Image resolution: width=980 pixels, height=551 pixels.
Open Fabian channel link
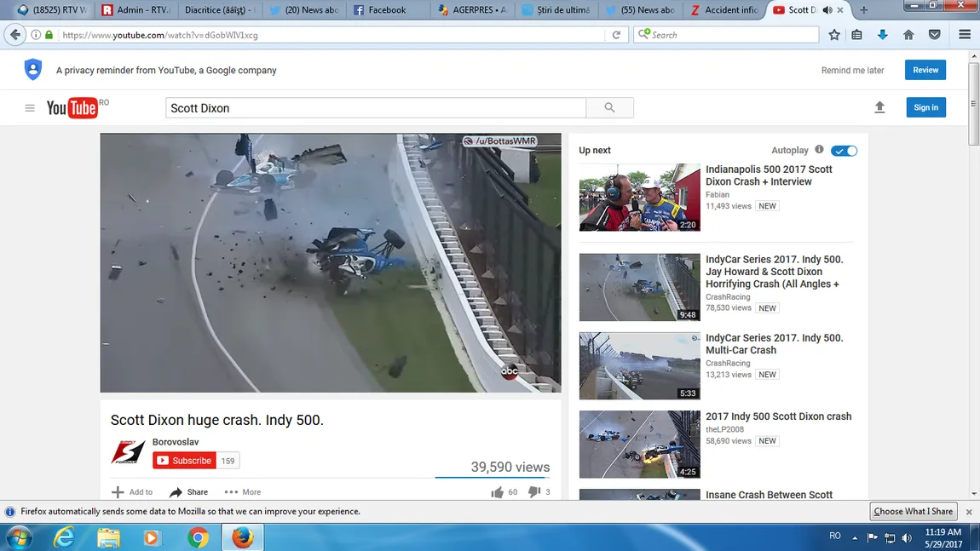tap(717, 194)
